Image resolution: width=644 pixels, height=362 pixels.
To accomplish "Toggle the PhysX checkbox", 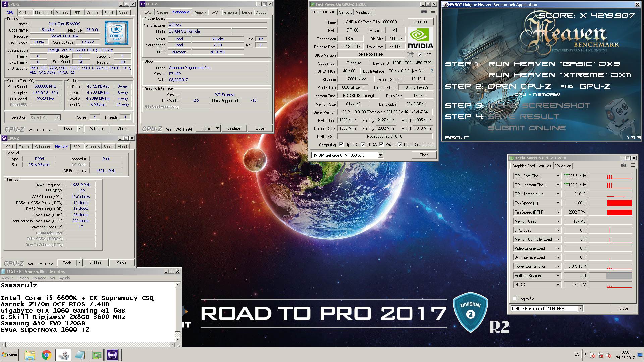I will pos(381,145).
